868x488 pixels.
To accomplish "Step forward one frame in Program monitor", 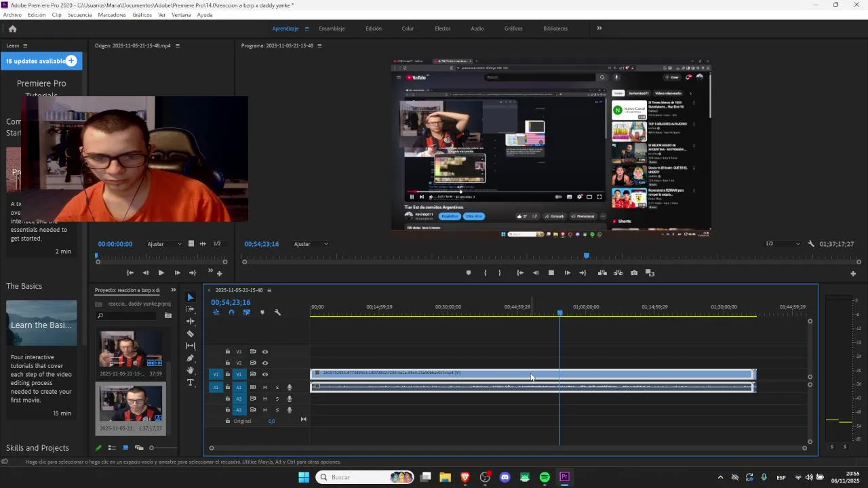I will coord(568,272).
